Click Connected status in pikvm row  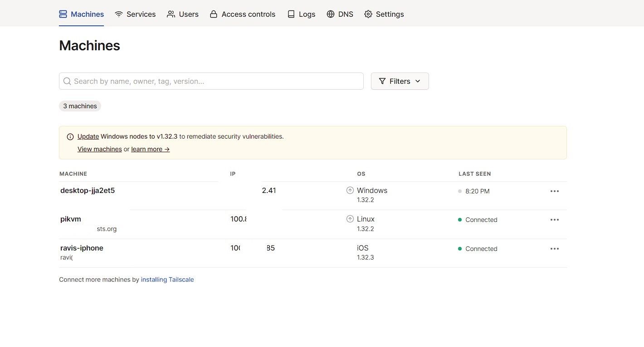click(481, 220)
